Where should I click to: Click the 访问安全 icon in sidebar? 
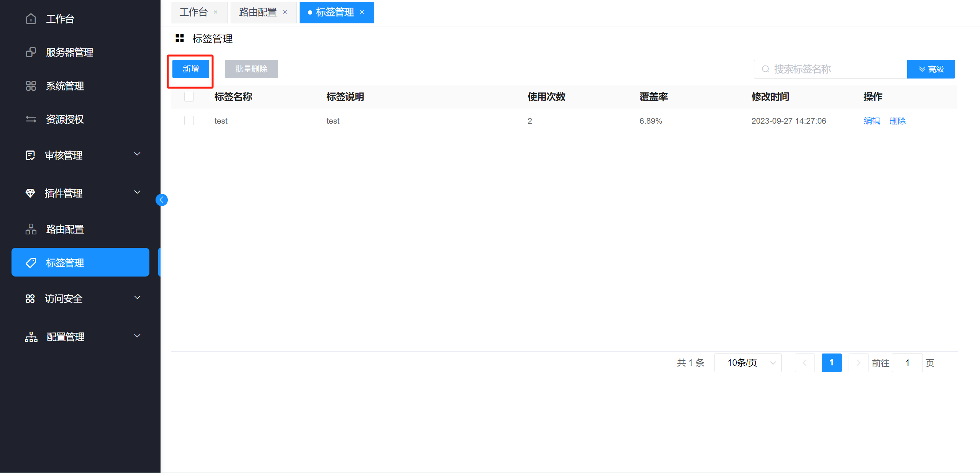(30, 298)
